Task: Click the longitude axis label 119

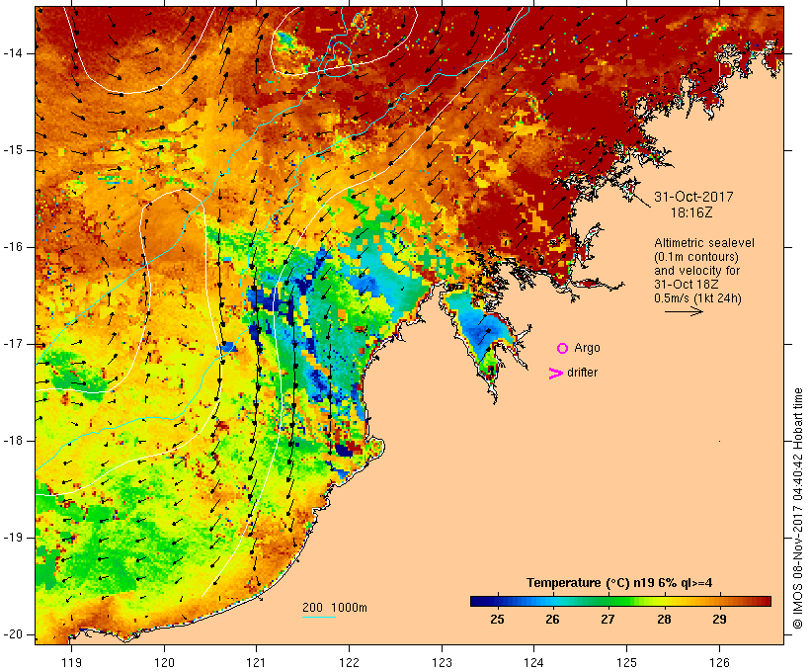Action: pyautogui.click(x=72, y=662)
